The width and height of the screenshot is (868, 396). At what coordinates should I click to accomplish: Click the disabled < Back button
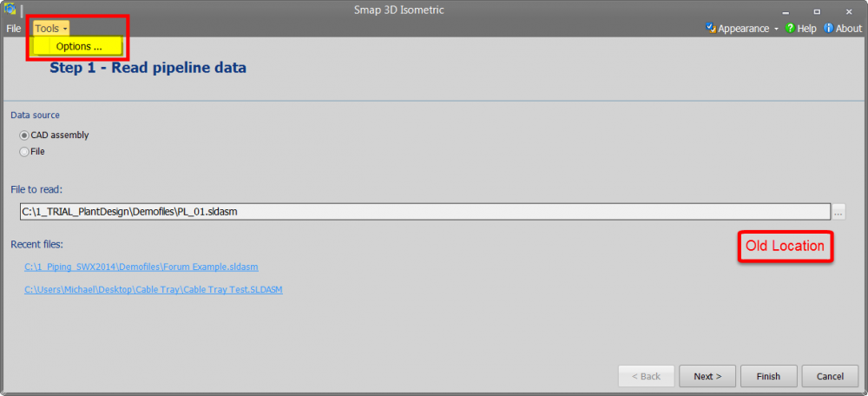[646, 376]
